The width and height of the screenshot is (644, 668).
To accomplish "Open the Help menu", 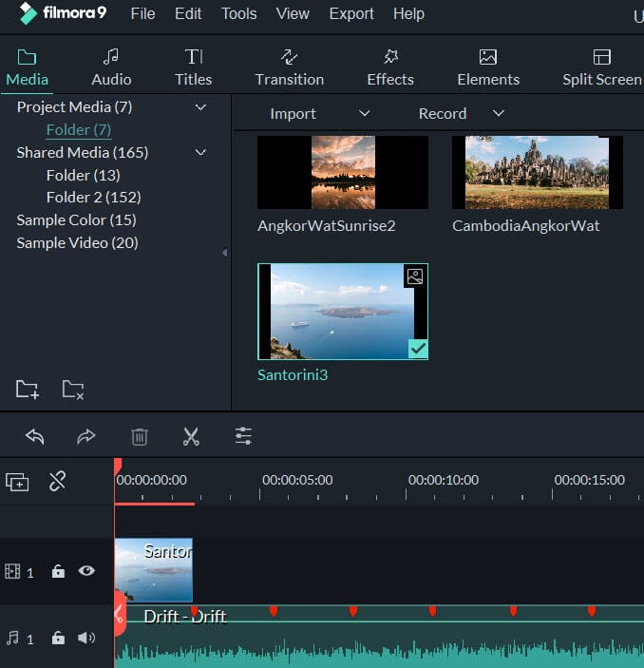I will click(x=408, y=14).
